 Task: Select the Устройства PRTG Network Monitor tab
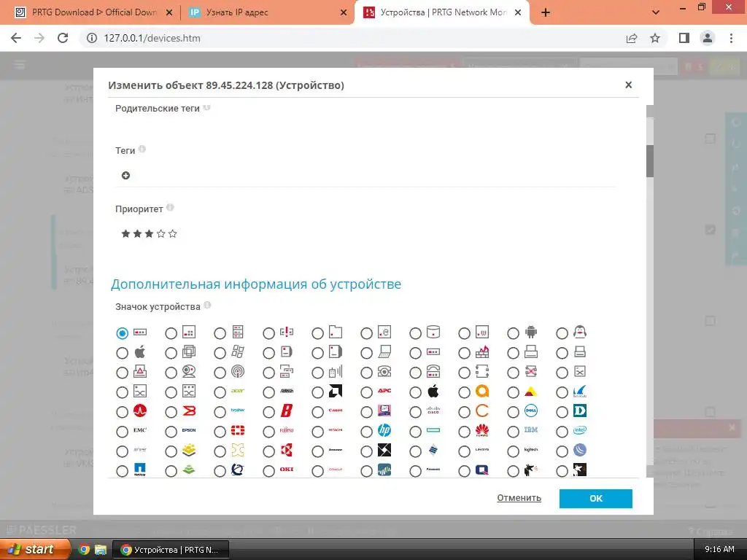pyautogui.click(x=441, y=12)
